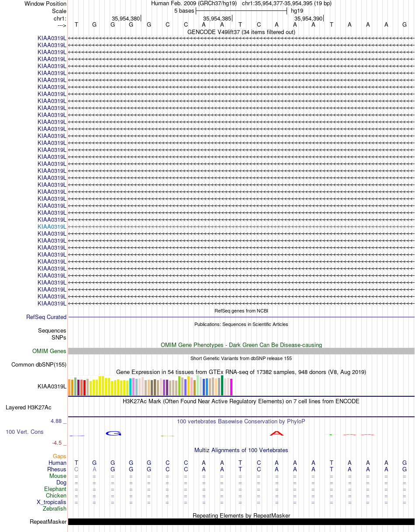This screenshot has height=532, width=415.
Task: Click the RepeatMasker track label
Action: point(48,522)
